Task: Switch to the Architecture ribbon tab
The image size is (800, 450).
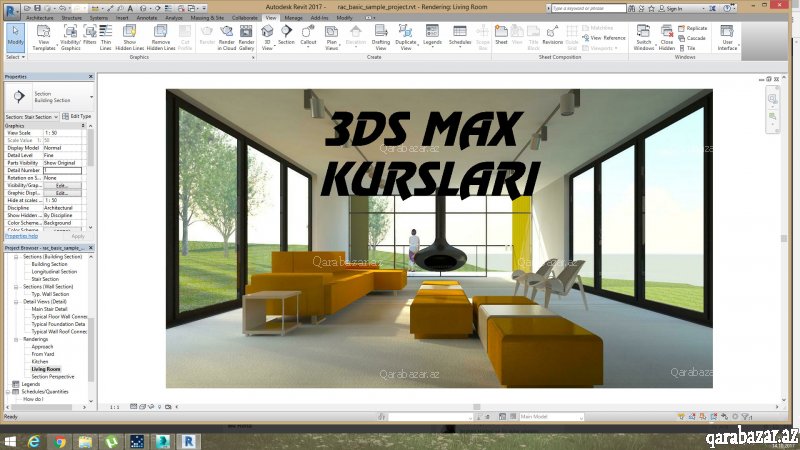Action: point(40,18)
